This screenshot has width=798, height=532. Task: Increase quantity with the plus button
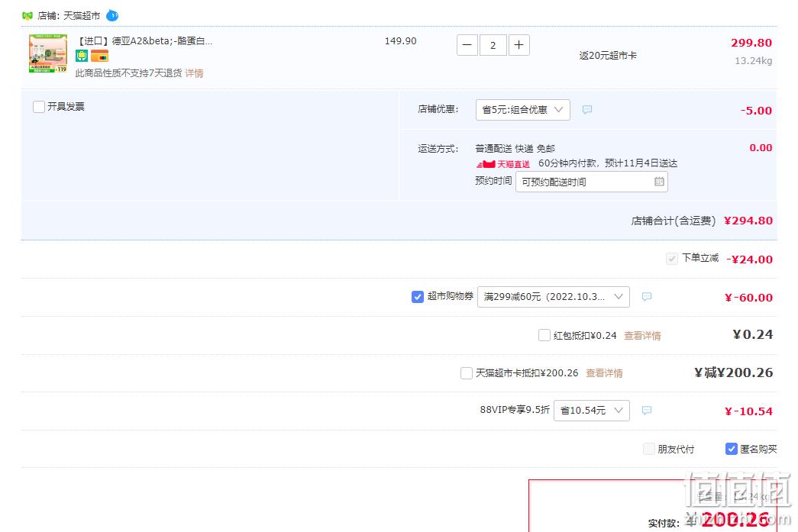point(519,45)
